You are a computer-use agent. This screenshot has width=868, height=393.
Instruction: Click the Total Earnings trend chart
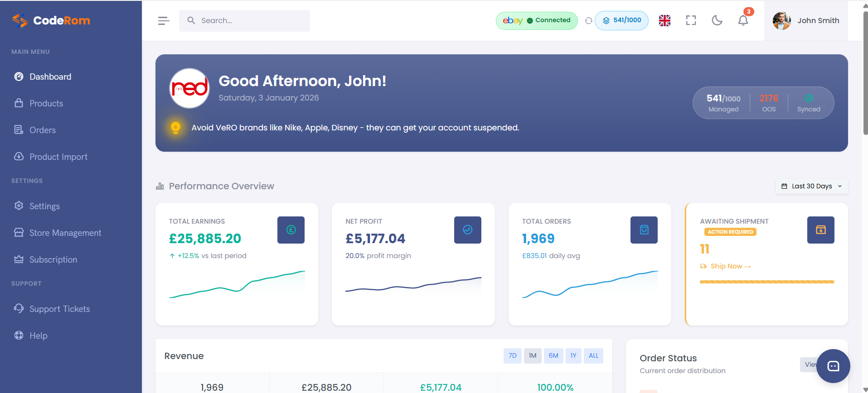(237, 284)
